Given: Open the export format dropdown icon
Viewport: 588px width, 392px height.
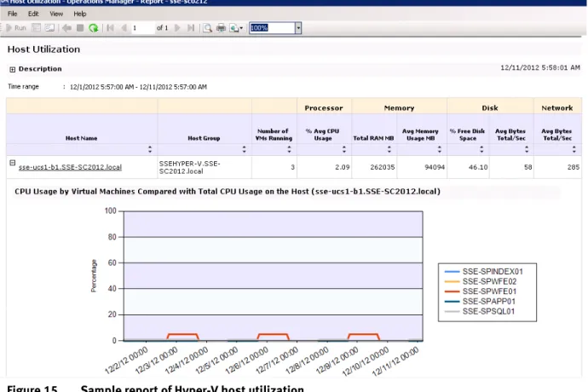Looking at the screenshot, I should [236, 28].
